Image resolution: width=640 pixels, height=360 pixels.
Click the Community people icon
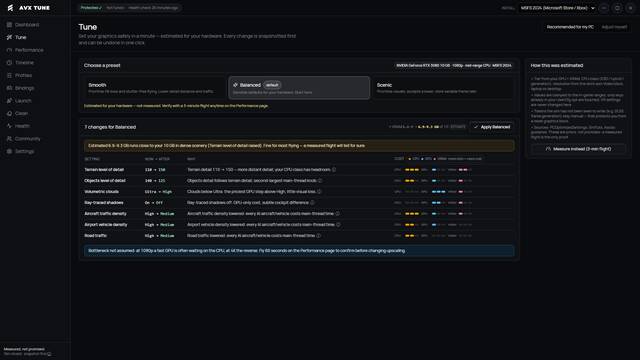9,139
